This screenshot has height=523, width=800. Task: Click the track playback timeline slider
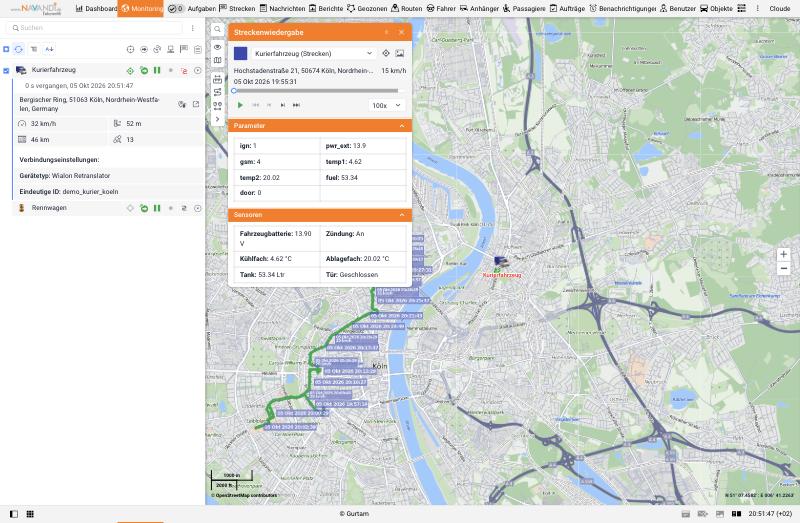click(x=316, y=91)
